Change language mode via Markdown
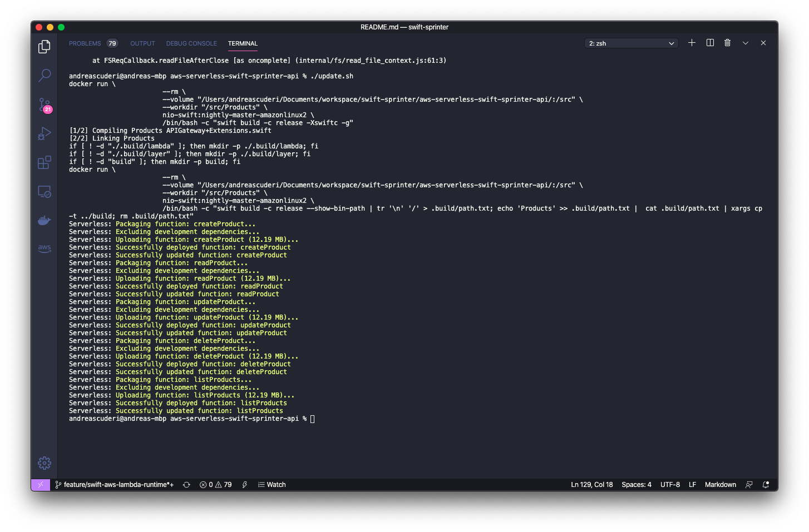This screenshot has width=809, height=532. (721, 485)
